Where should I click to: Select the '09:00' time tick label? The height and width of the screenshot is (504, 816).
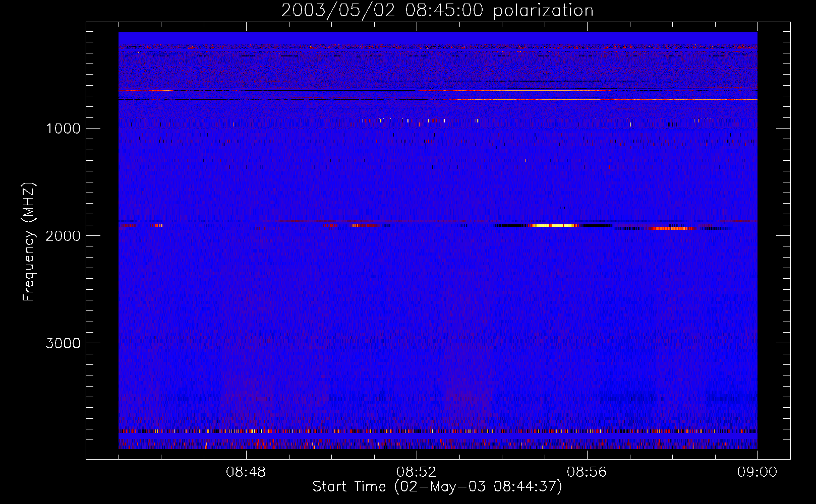[x=757, y=472]
